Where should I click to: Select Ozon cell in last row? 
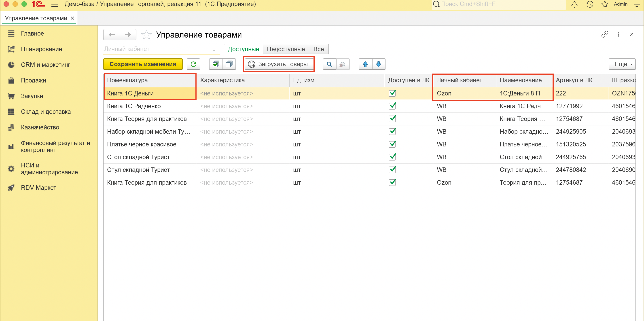[464, 182]
